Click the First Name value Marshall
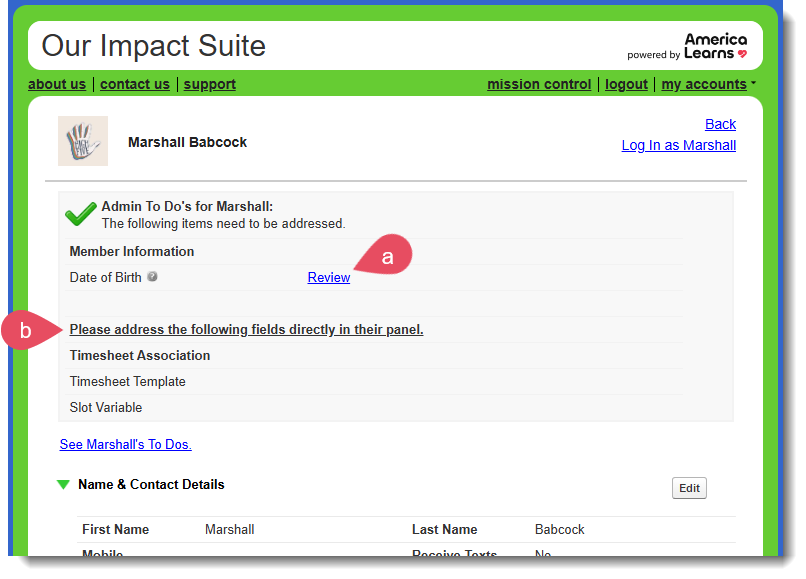 click(230, 530)
